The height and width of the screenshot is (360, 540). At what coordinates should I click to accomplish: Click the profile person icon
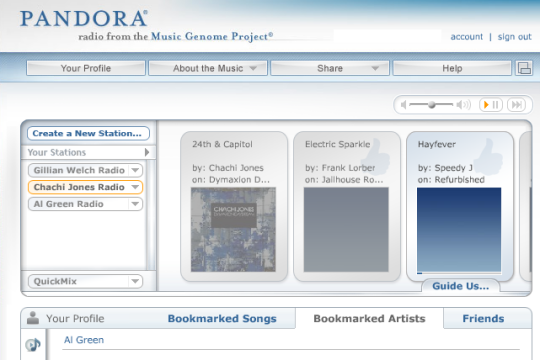(33, 318)
